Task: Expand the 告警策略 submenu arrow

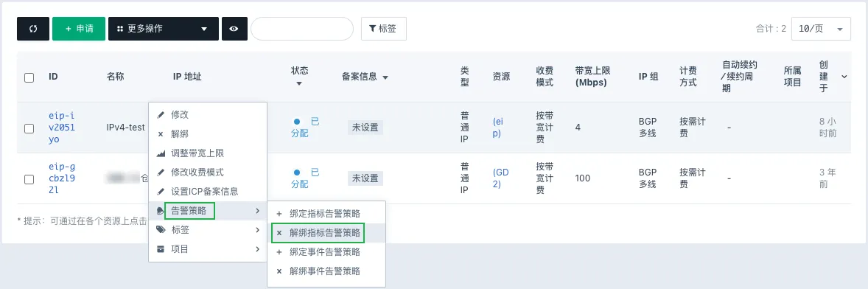Action: pyautogui.click(x=257, y=211)
